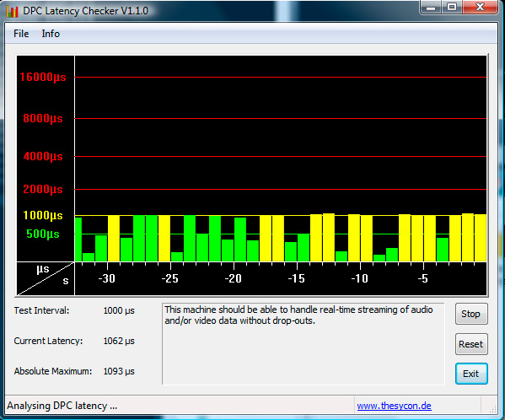Click the 1000µs yellow threshold label

click(43, 215)
